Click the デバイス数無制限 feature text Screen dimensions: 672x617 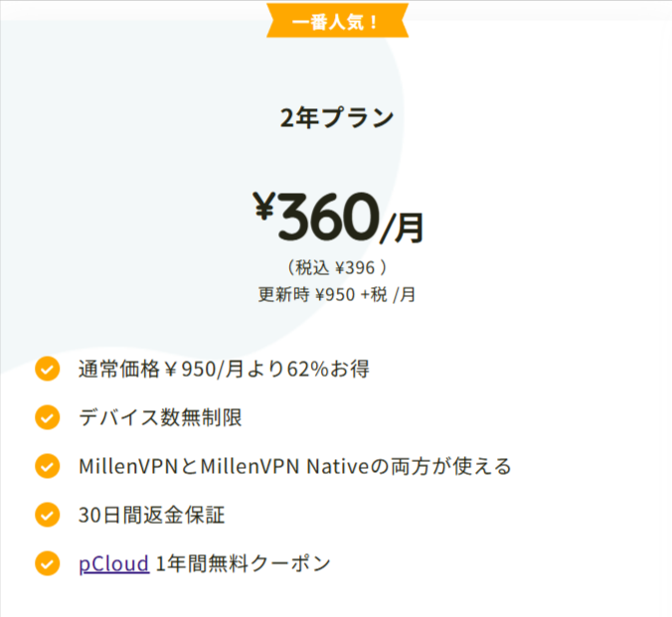coord(160,417)
